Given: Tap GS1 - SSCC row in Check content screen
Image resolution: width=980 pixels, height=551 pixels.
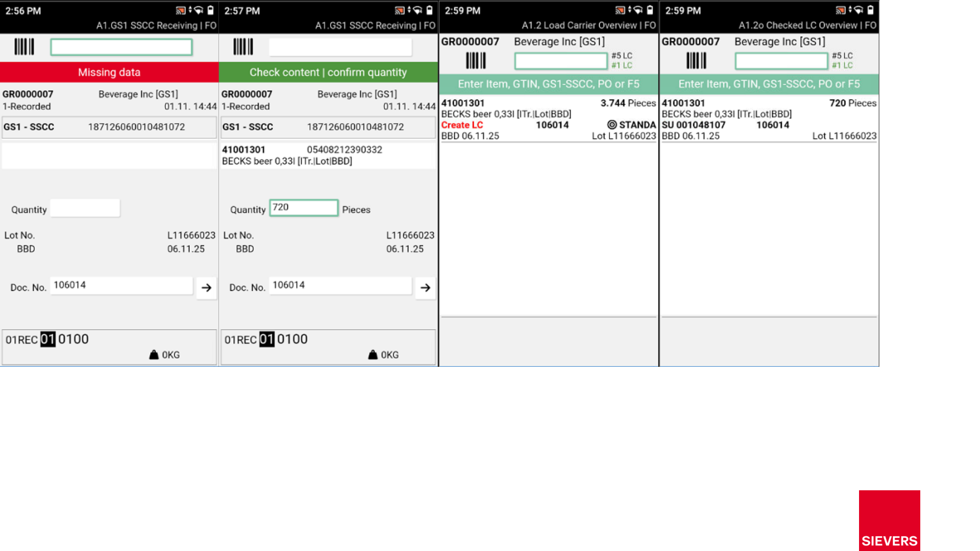Looking at the screenshot, I should [x=328, y=127].
